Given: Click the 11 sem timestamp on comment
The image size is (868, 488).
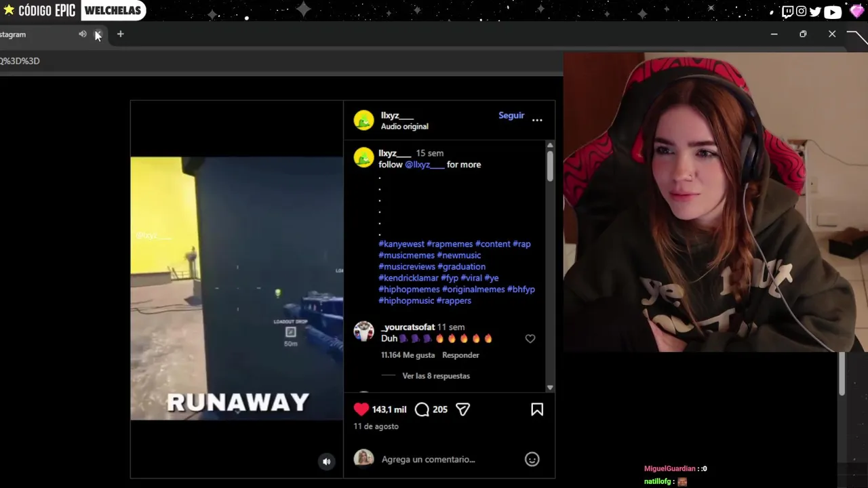Looking at the screenshot, I should tap(451, 327).
